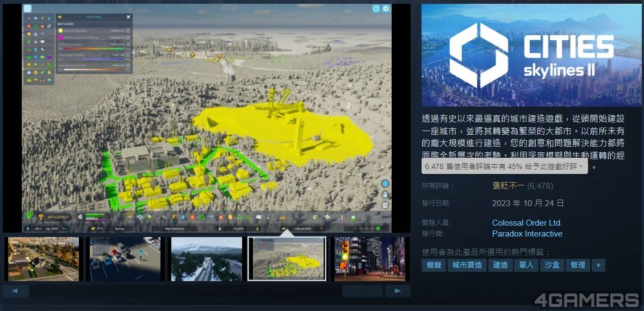
Task: Select yellow Industrial zone info view
Action: point(42,57)
